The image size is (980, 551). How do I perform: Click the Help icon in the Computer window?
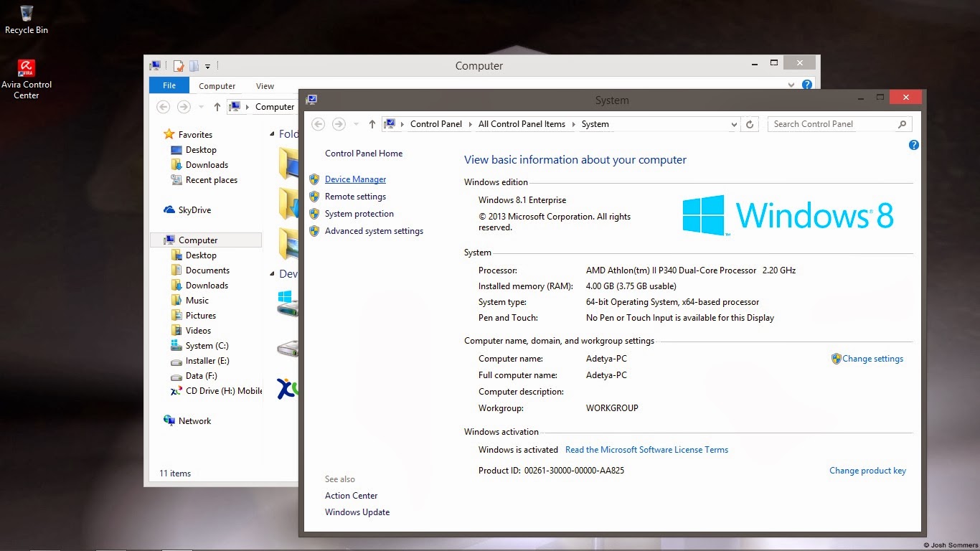[x=807, y=85]
